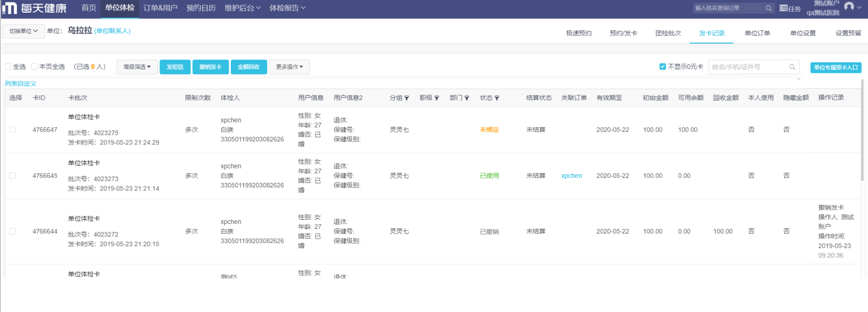
Task: Select row checkbox for card 4766645
Action: point(13,176)
